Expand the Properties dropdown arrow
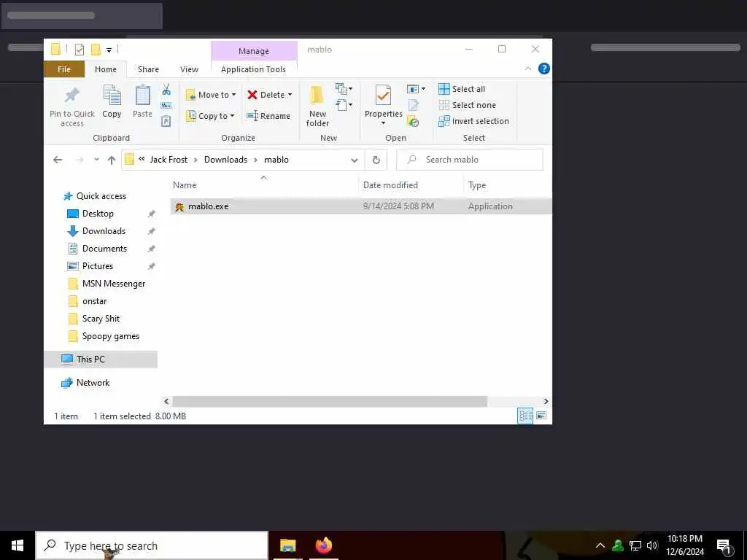 pos(383,123)
